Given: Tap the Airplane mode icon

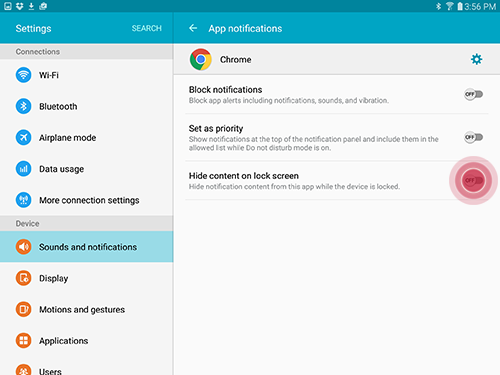Looking at the screenshot, I should (23, 137).
